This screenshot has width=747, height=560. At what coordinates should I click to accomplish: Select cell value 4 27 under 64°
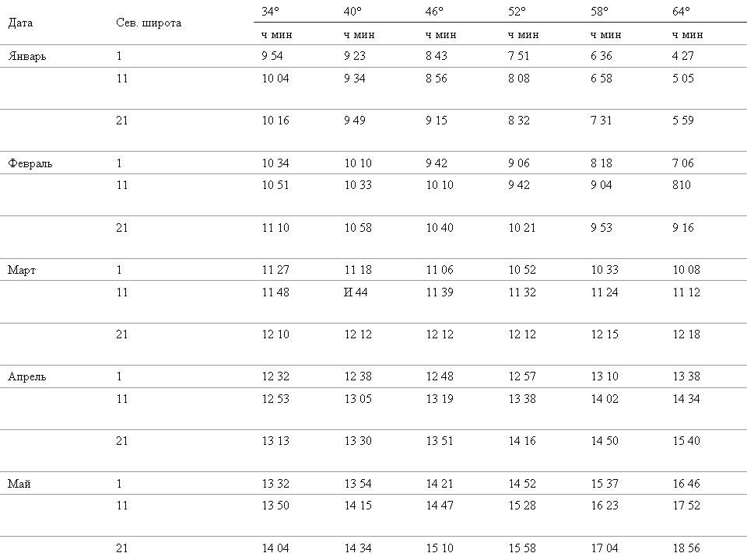682,56
